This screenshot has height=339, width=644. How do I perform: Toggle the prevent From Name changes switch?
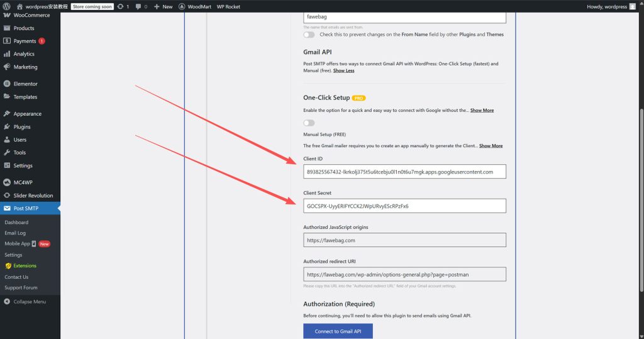[309, 35]
